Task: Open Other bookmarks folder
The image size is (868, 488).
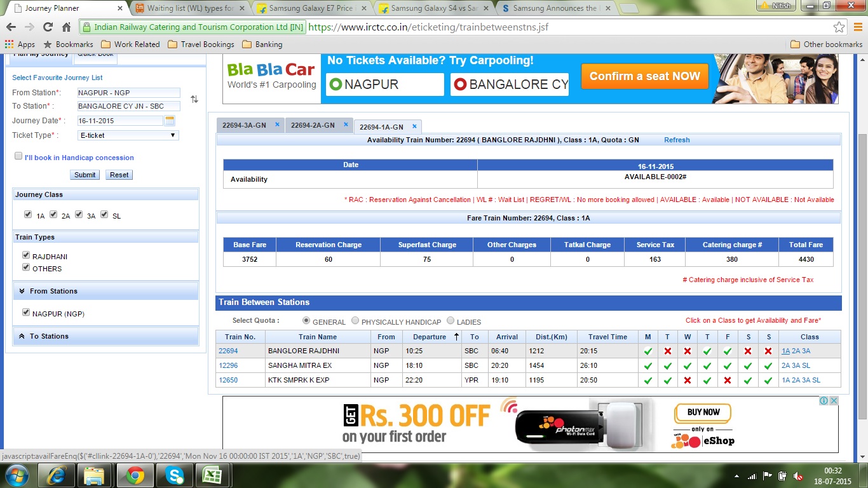Action: (x=827, y=44)
